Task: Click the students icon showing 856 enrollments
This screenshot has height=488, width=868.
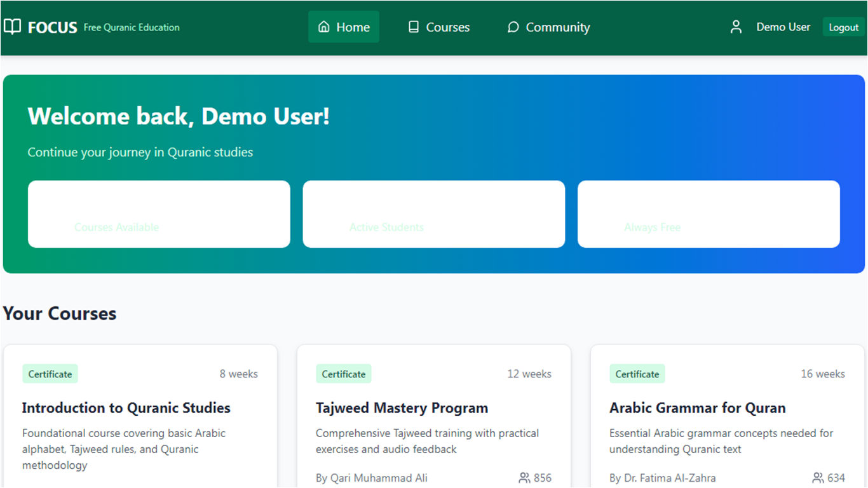Action: coord(525,477)
